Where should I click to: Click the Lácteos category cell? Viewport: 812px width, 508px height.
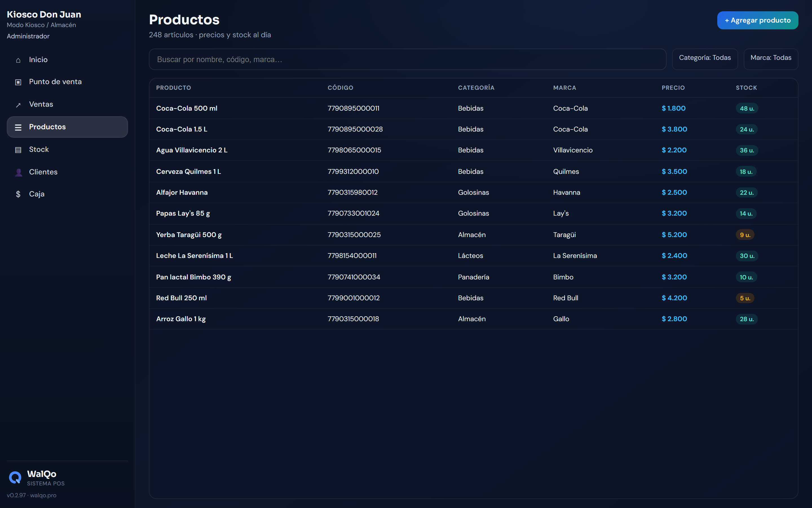(470, 255)
